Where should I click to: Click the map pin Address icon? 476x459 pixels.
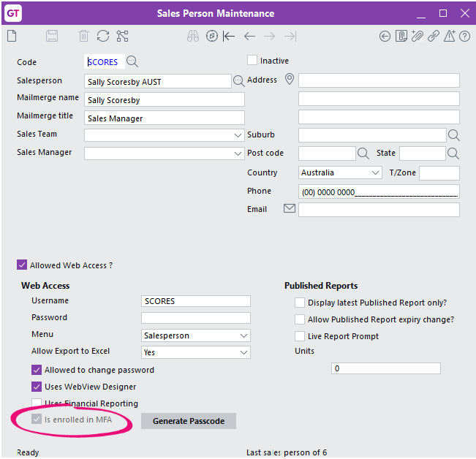tap(290, 79)
